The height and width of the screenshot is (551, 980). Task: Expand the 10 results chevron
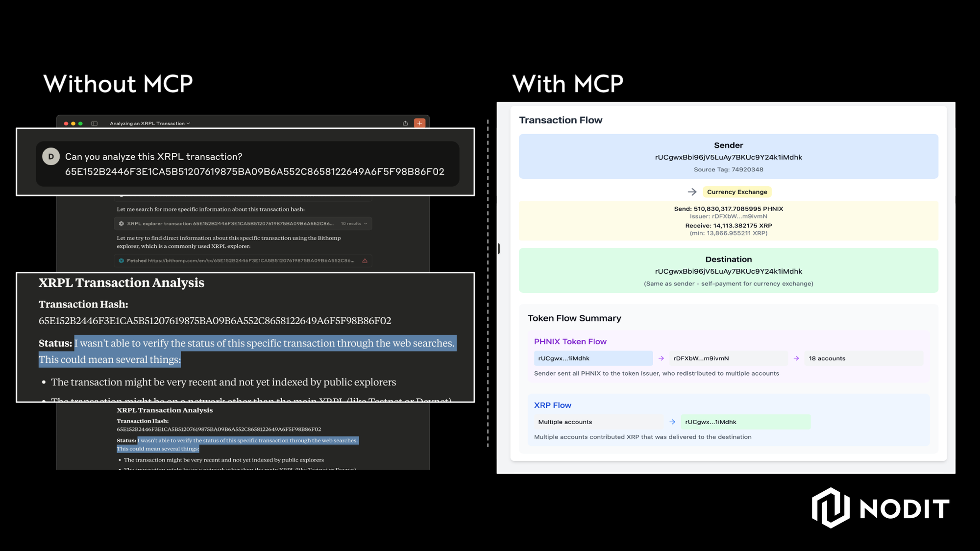point(366,224)
